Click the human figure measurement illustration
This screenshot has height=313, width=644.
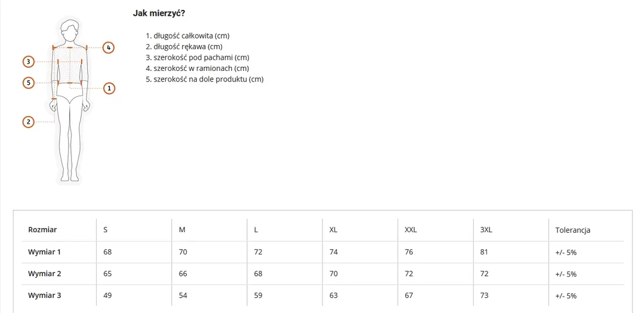69,100
